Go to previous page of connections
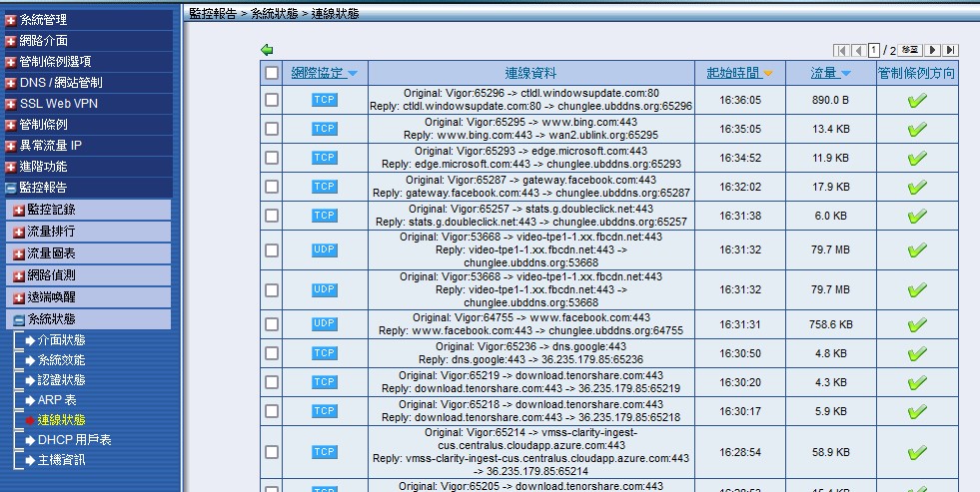980x492 pixels. tap(857, 50)
